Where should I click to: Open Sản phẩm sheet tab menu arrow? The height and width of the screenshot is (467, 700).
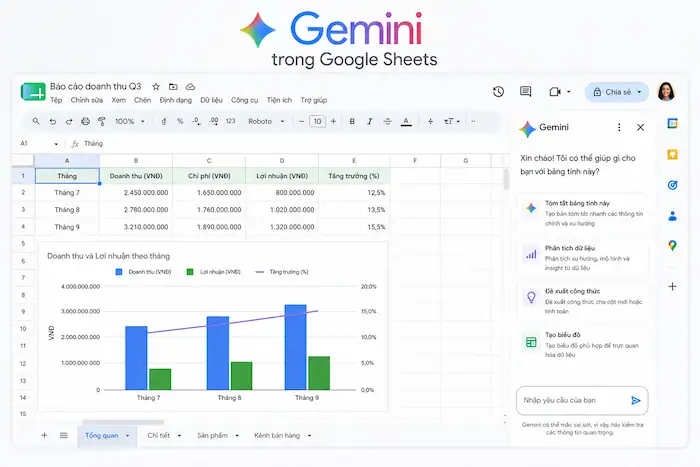[237, 436]
